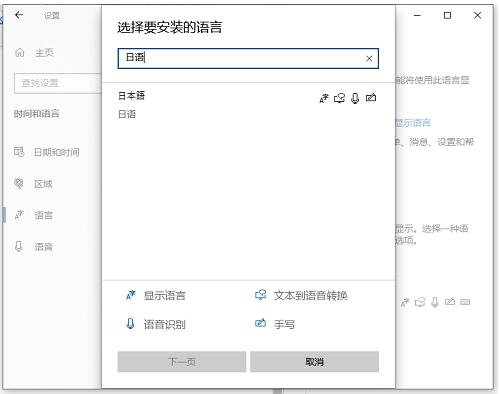This screenshot has width=499, height=394.
Task: Click the home icon beside 主页
Action: click(x=20, y=53)
